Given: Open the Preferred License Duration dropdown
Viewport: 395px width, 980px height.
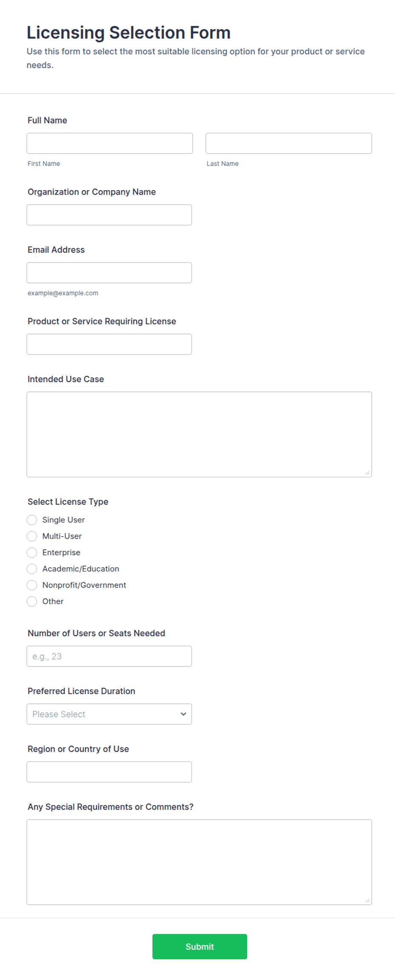Looking at the screenshot, I should click(x=109, y=714).
